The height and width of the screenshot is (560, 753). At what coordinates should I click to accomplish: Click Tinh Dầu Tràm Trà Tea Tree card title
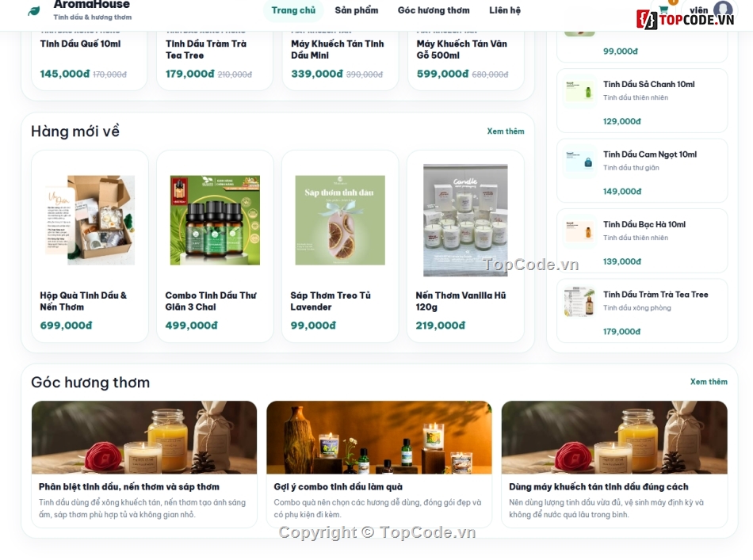pos(206,49)
